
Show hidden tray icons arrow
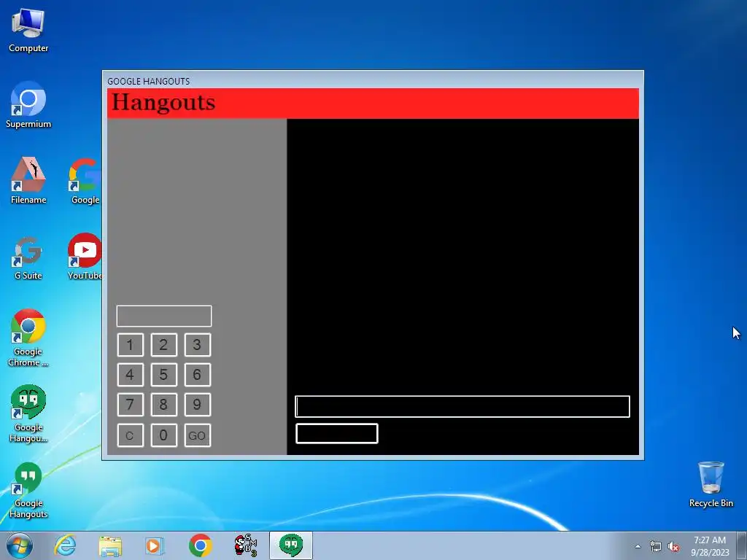[638, 547]
